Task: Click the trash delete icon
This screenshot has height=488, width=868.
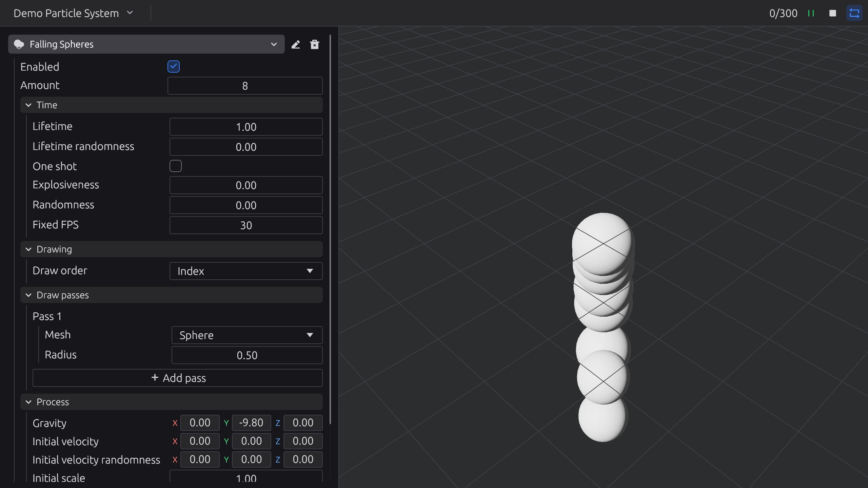Action: point(315,44)
